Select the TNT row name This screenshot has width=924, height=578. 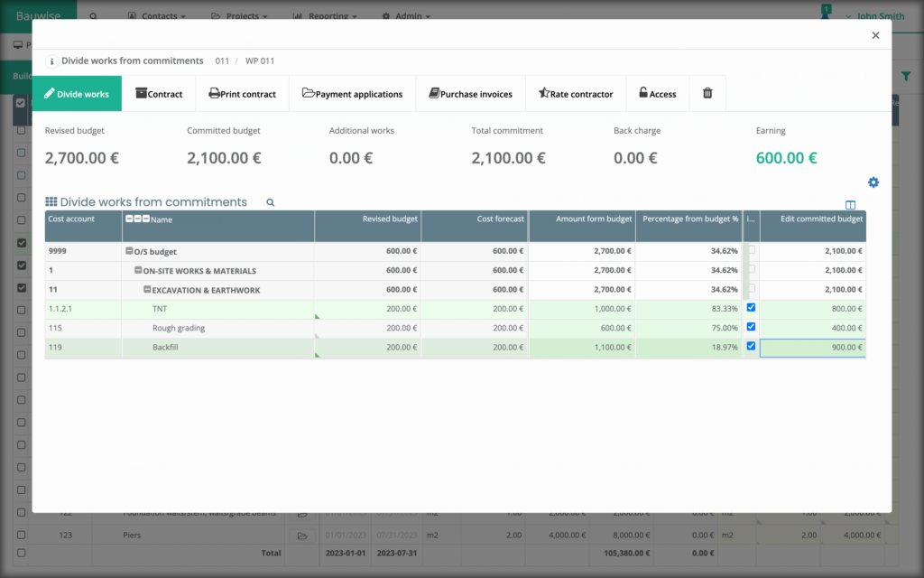pos(160,309)
